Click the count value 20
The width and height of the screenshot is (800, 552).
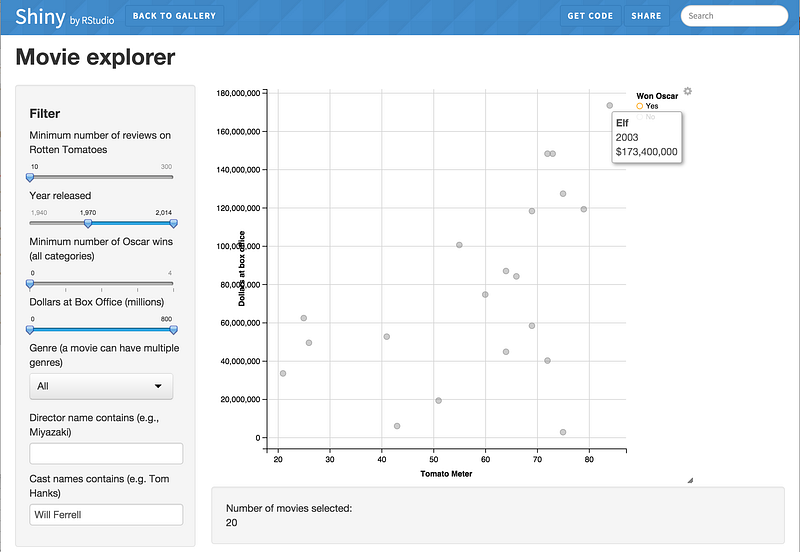pos(232,522)
